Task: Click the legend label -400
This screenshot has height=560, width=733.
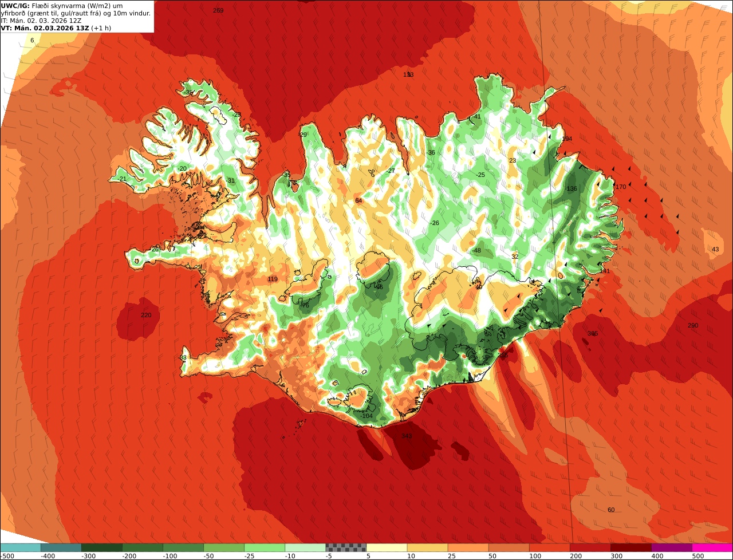Action: (x=47, y=556)
